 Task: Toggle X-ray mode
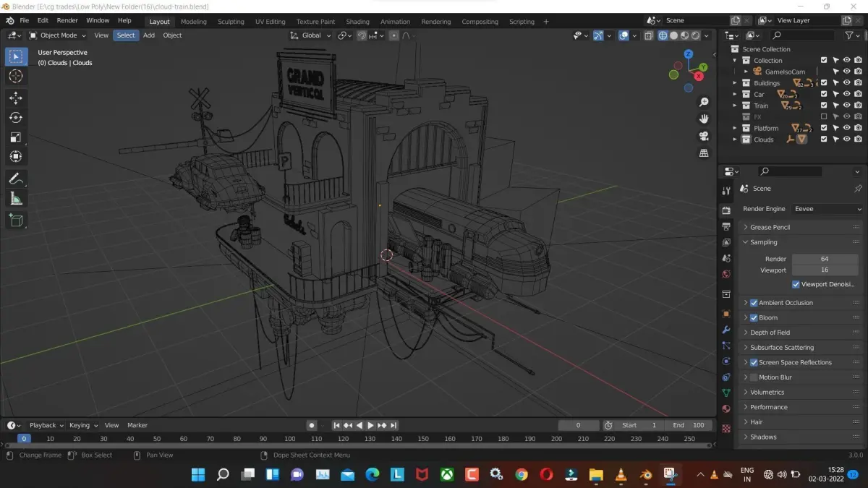coord(649,35)
